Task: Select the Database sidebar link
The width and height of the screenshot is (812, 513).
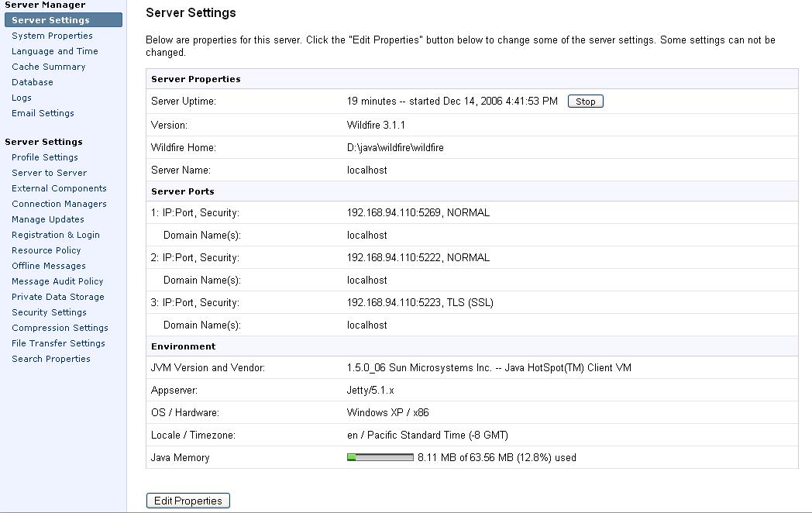Action: tap(33, 82)
